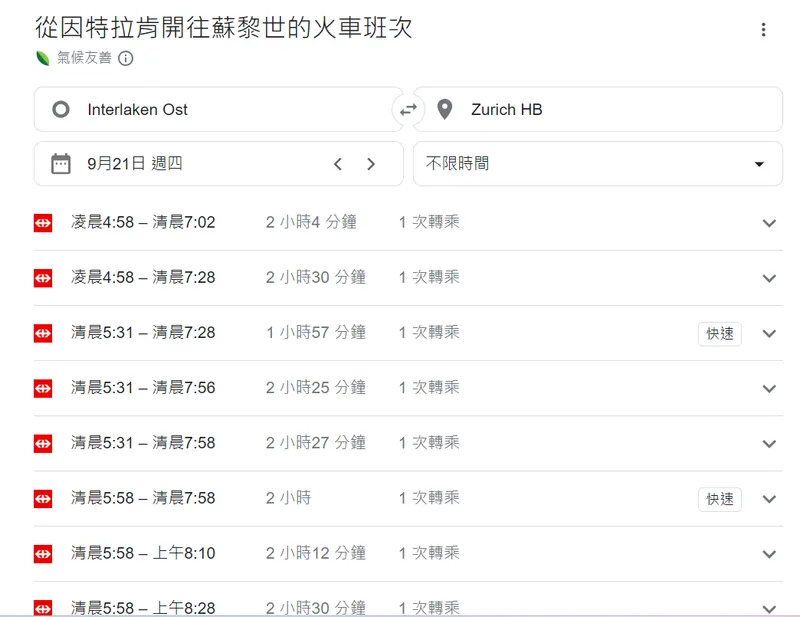
Task: Click the 從因特拉肯開往蘇黎世的火車班次 heading
Action: (x=223, y=28)
